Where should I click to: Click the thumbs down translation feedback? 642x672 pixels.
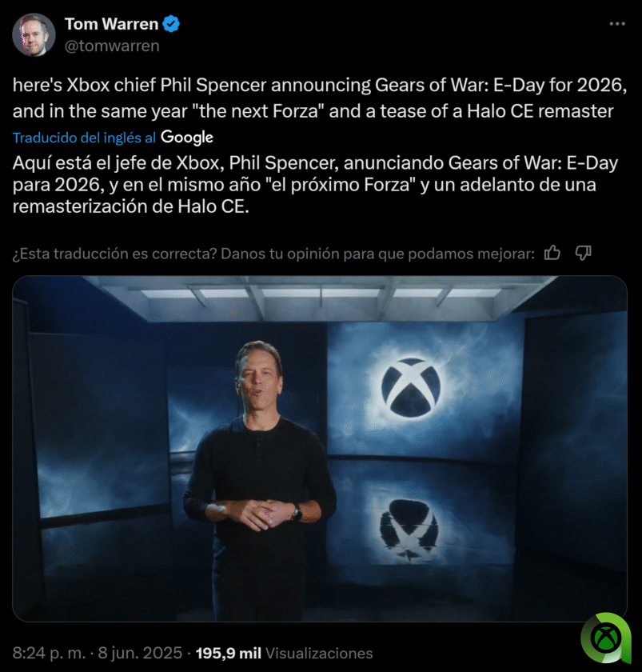click(583, 254)
